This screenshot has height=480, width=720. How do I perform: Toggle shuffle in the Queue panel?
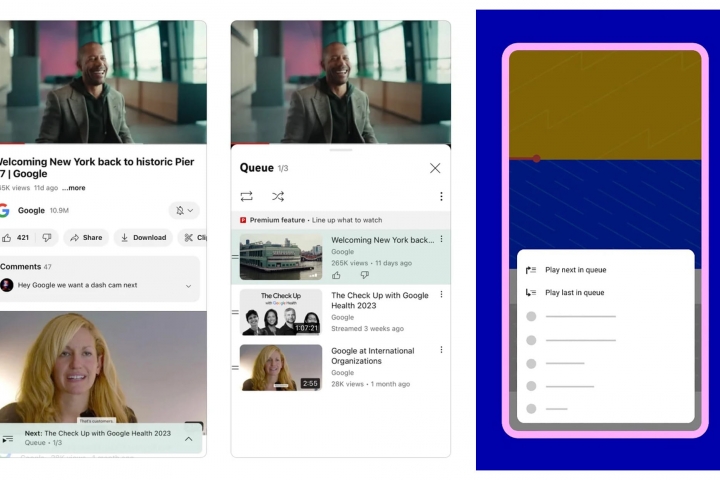(x=278, y=196)
